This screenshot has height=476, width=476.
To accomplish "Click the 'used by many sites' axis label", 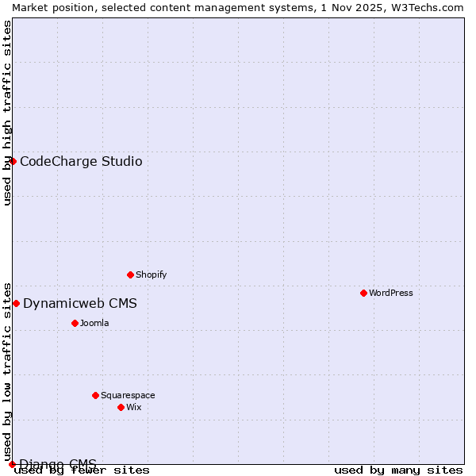I will point(398,470).
